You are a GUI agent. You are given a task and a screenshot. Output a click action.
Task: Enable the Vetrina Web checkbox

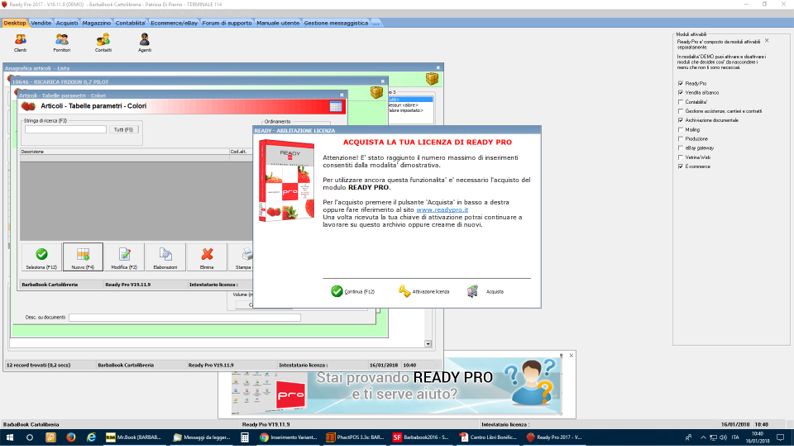681,157
